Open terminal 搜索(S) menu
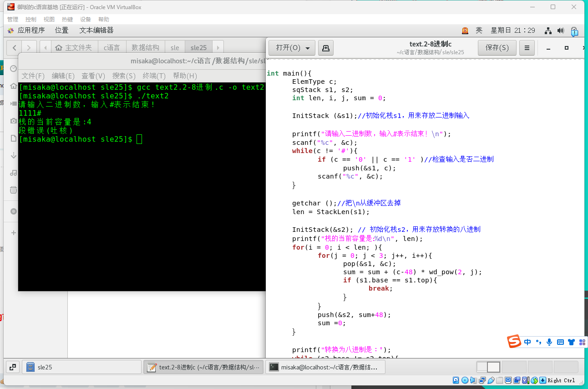Image resolution: width=588 pixels, height=389 pixels. tap(124, 76)
